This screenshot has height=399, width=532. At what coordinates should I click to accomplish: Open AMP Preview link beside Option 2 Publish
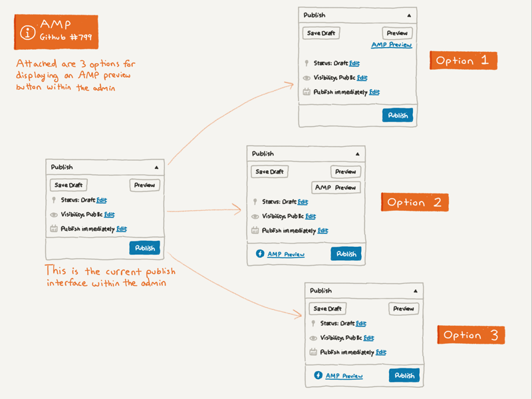tap(286, 254)
